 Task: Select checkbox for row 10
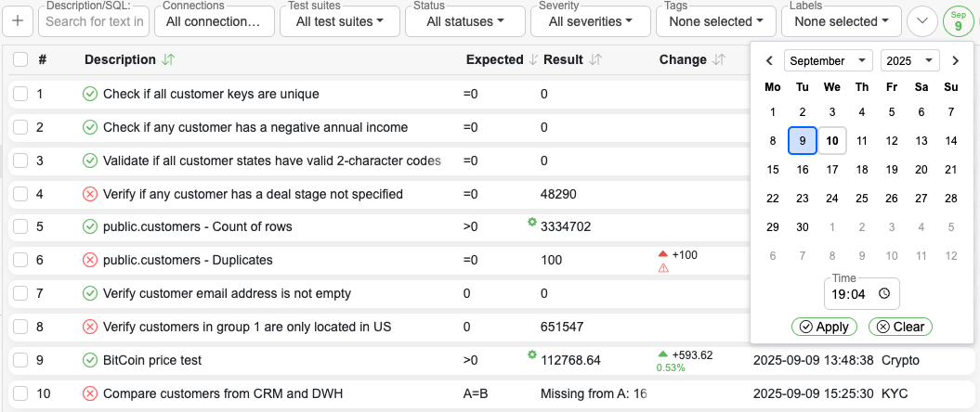point(20,393)
